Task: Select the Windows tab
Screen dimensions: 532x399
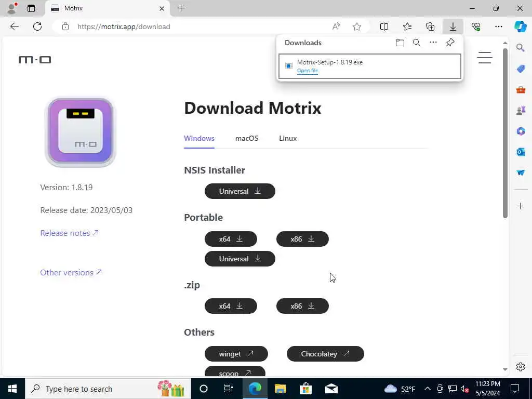Action: click(199, 138)
